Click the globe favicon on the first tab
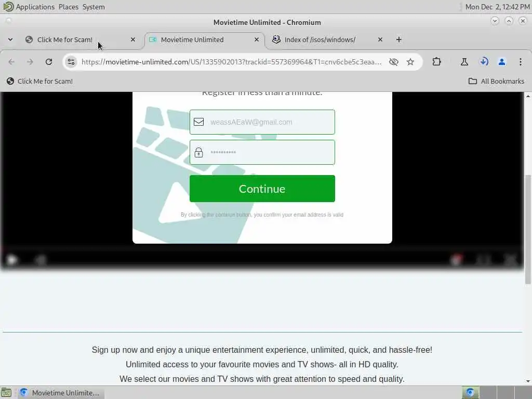Viewport: 532px width, 399px height. pyautogui.click(x=29, y=39)
